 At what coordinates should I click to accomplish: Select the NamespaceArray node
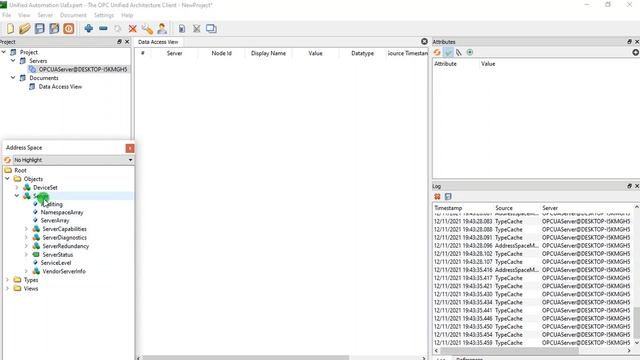point(62,212)
